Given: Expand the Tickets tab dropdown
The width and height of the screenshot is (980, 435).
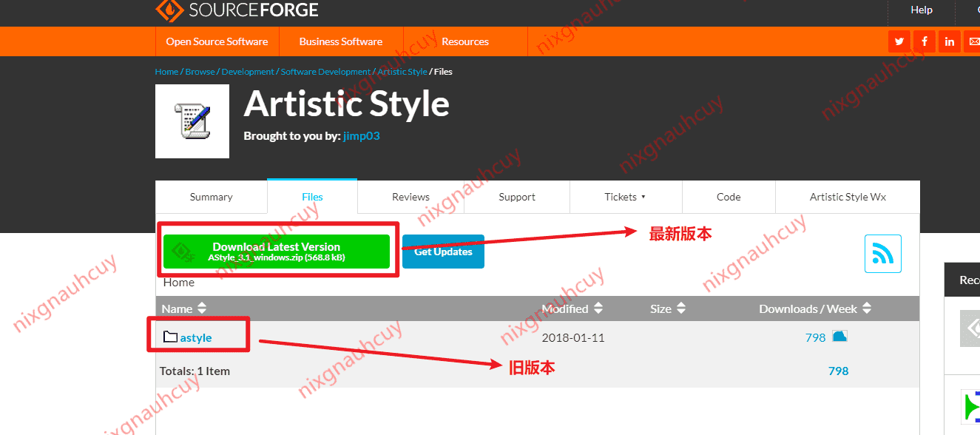Looking at the screenshot, I should tap(626, 197).
